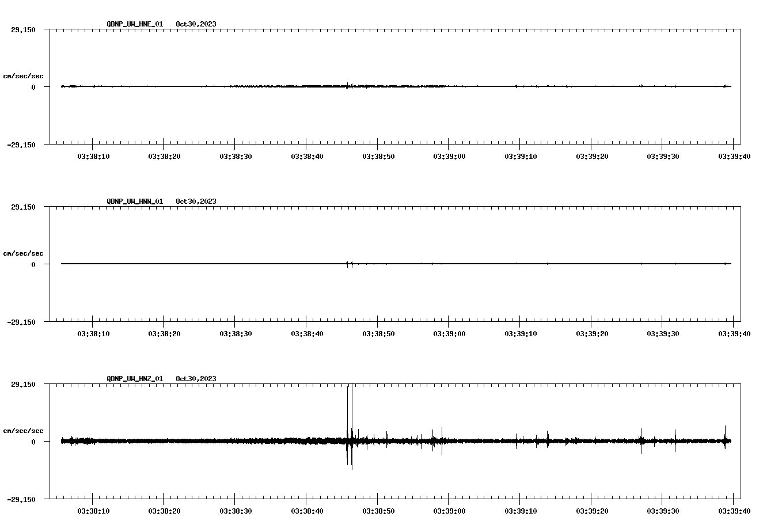This screenshot has width=782, height=532.
Task: Select the Oct30,2023 date above HNN plot
Action: click(x=196, y=202)
